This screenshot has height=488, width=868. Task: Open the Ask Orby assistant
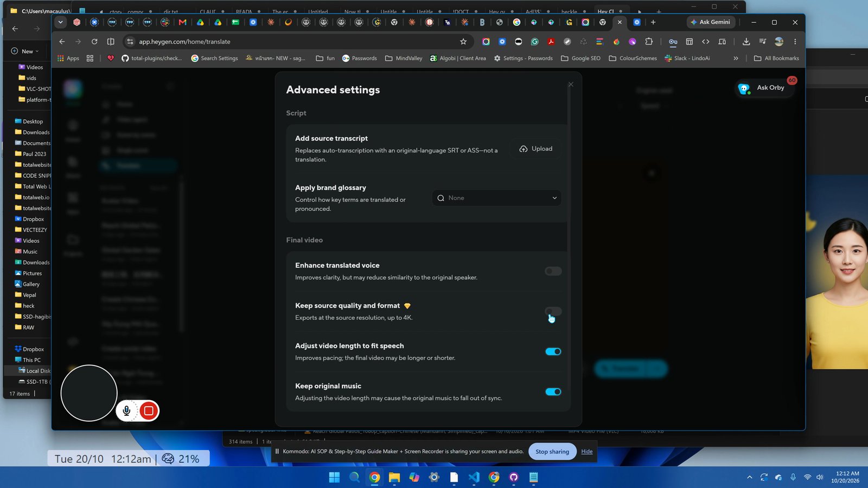point(764,88)
